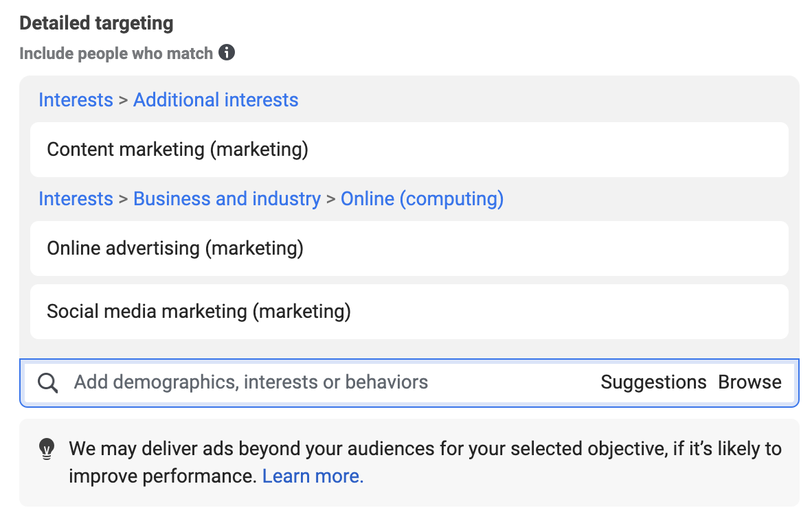The height and width of the screenshot is (508, 812).
Task: Click the ad delivery notice text
Action: click(425, 462)
